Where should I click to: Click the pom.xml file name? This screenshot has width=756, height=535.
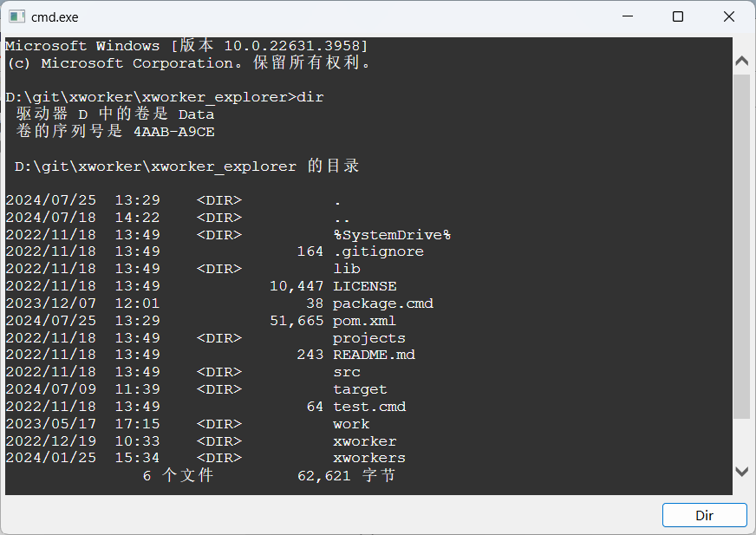coord(364,321)
